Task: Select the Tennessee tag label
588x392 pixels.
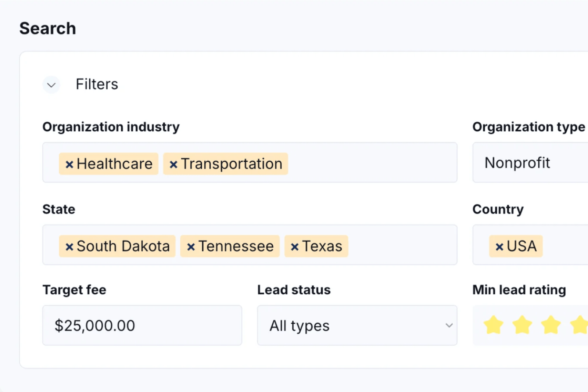Action: pos(236,246)
